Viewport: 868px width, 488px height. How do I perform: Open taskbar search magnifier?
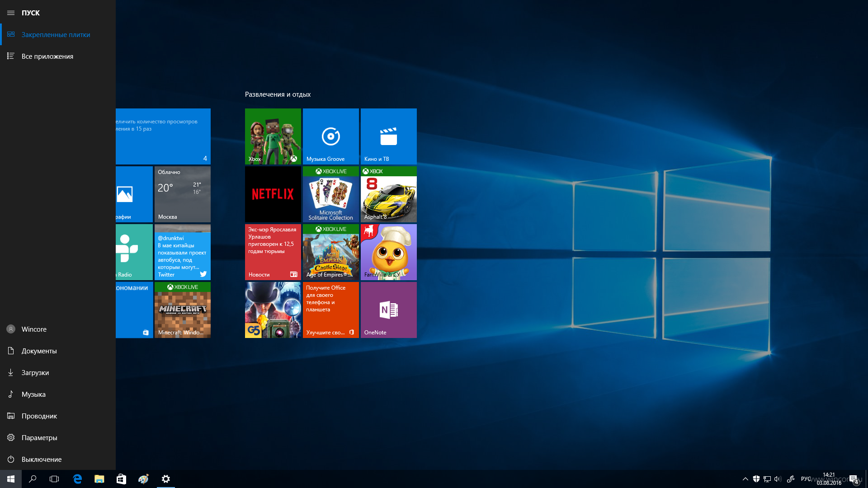click(x=33, y=479)
